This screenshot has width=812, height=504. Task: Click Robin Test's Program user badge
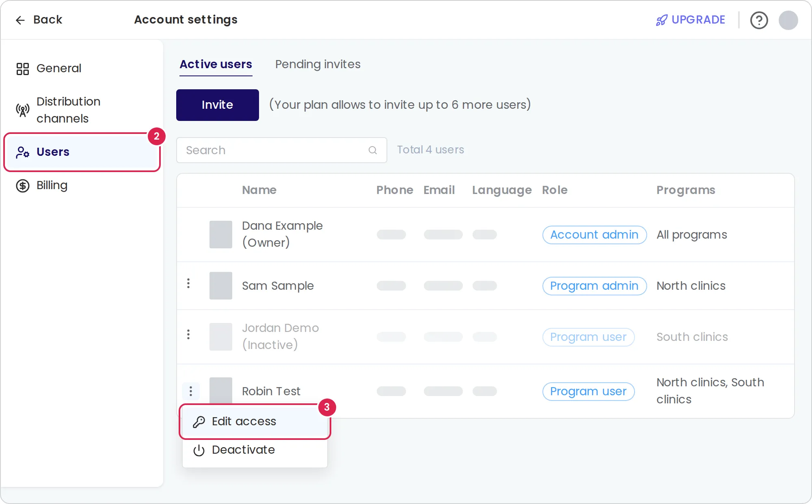click(x=588, y=391)
